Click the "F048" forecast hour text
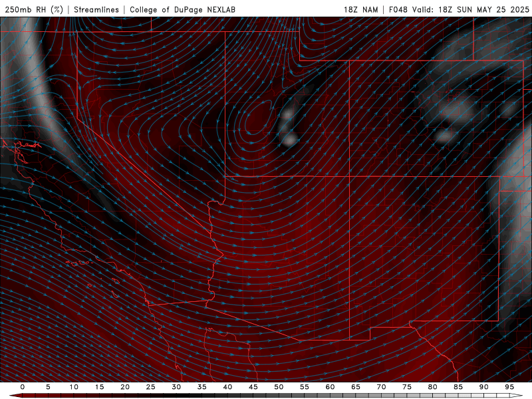This screenshot has width=532, height=399. (x=398, y=9)
